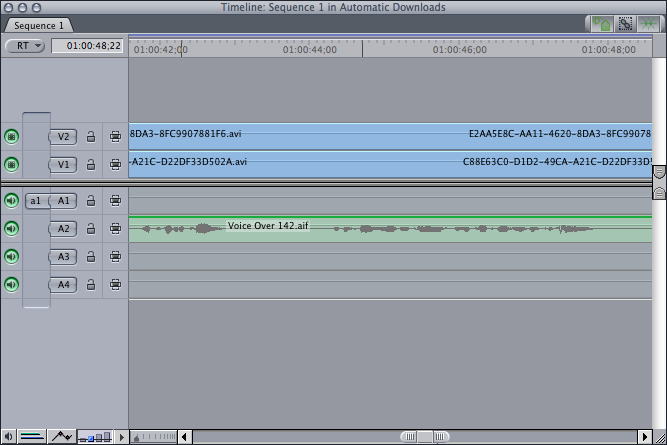The image size is (667, 445).
Task: Click the A1 destination track button
Action: [63, 201]
